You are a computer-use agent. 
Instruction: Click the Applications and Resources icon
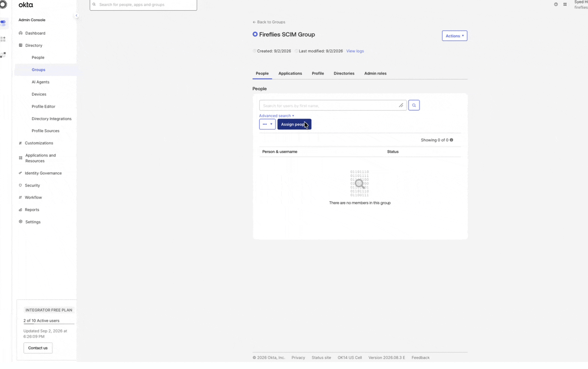point(21,158)
